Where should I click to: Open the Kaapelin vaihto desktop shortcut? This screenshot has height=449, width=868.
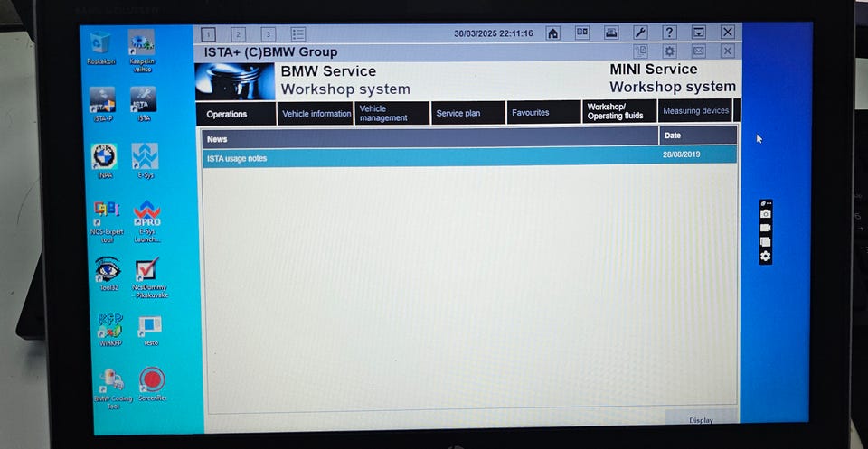pyautogui.click(x=142, y=51)
